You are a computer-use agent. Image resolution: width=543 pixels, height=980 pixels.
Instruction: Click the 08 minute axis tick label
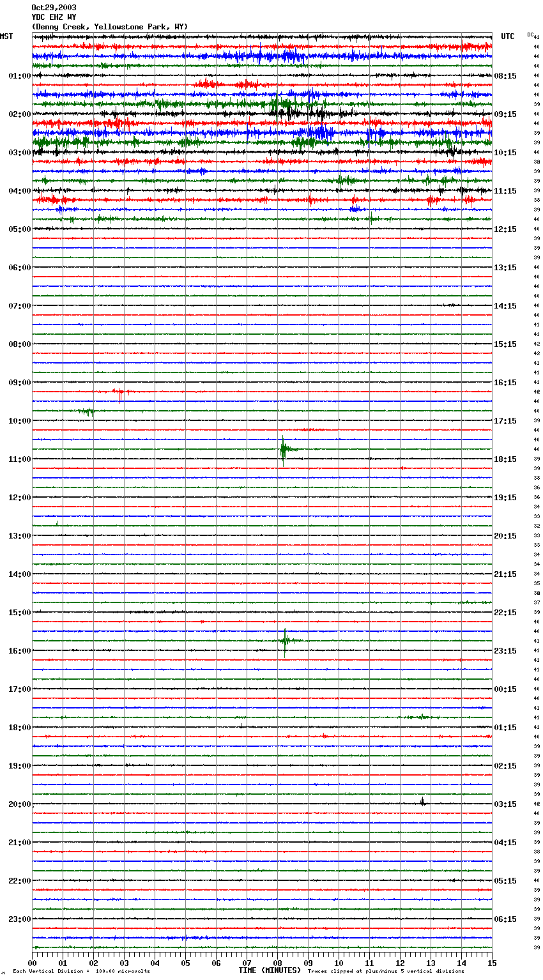277,963
